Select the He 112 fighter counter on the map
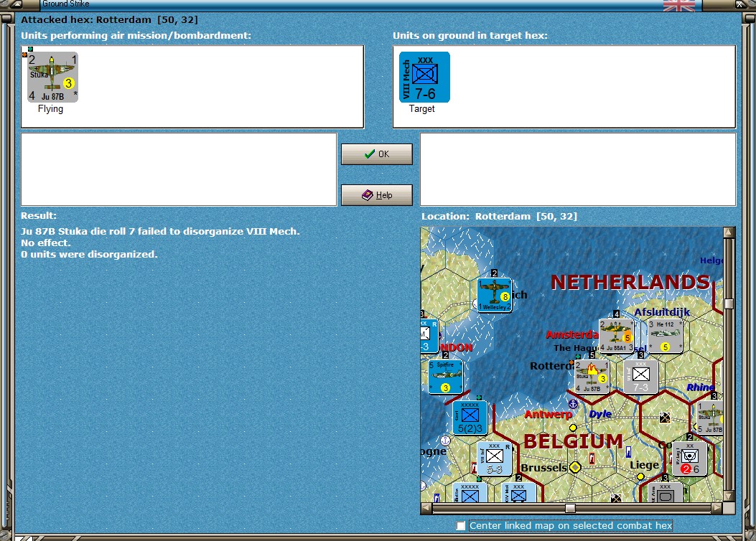Viewport: 756px width, 541px height. pyautogui.click(x=666, y=335)
